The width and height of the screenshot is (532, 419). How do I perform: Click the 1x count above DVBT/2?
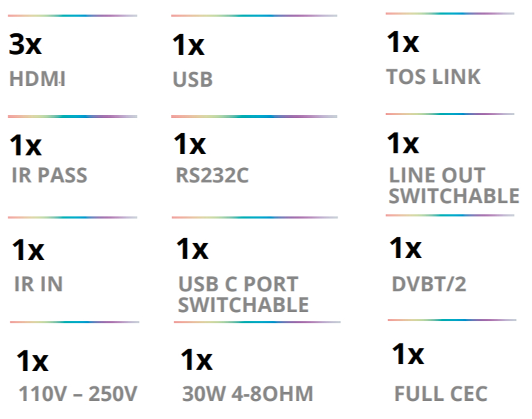[x=406, y=248]
